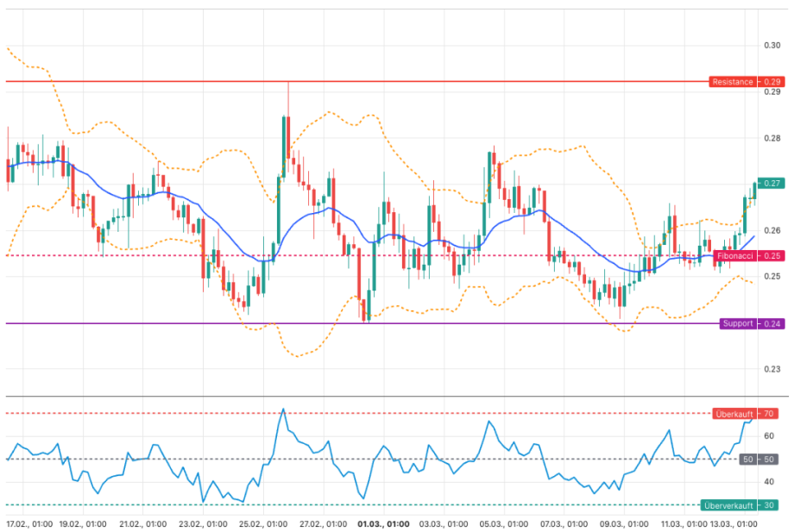Screen dimensions: 794x532
Task: Click the green current price tag 0.27
Action: tap(772, 184)
